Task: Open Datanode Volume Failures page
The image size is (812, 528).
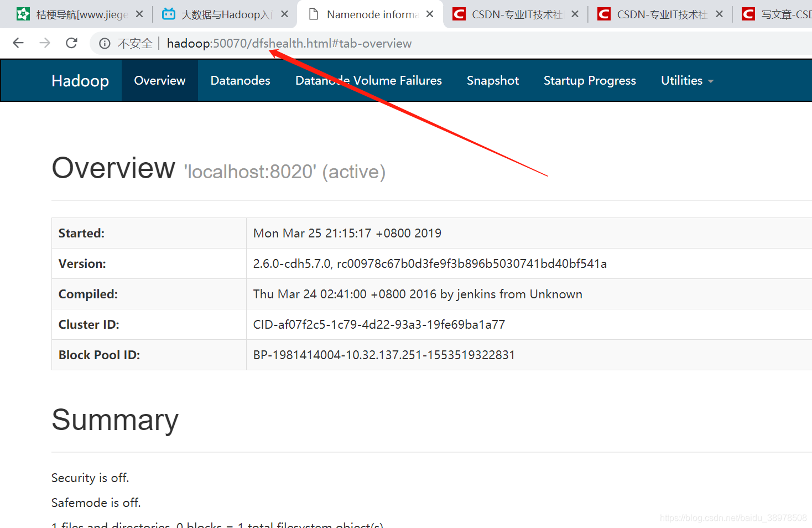Action: coord(369,81)
